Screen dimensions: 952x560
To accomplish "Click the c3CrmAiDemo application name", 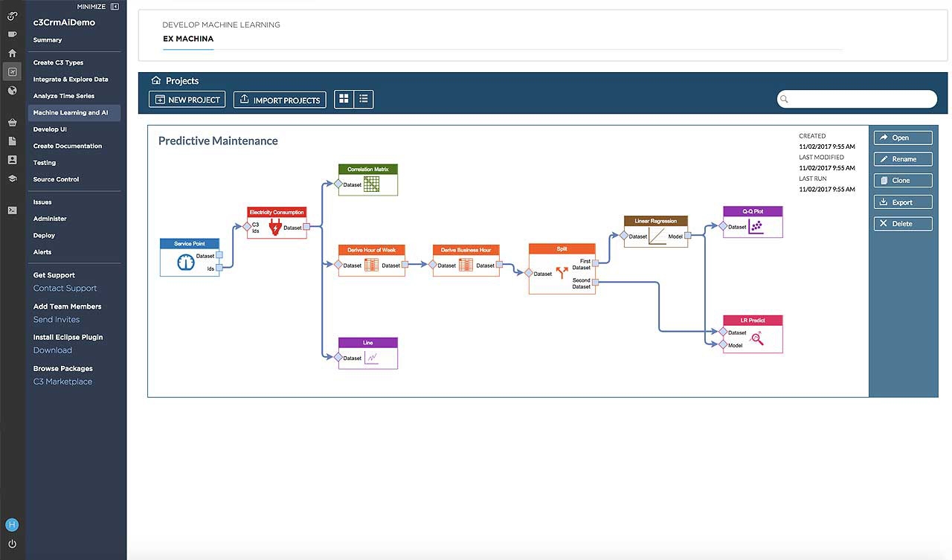I will pos(64,22).
